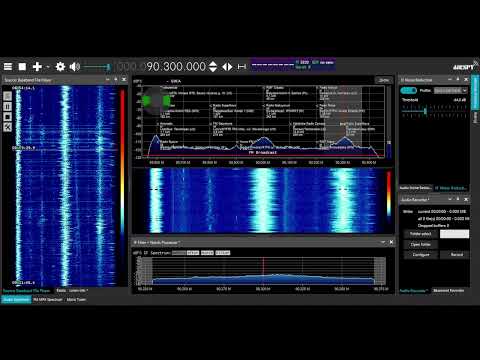Close the Audio Recorder panel
Image resolution: width=480 pixels, height=360 pixels.
pos(466,199)
